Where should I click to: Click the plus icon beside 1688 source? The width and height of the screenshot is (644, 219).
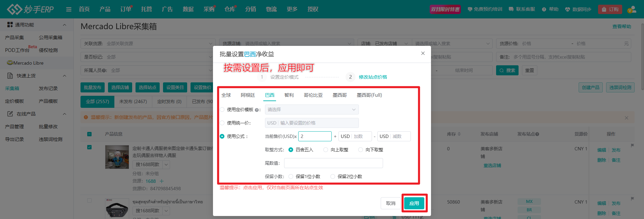[162, 181]
